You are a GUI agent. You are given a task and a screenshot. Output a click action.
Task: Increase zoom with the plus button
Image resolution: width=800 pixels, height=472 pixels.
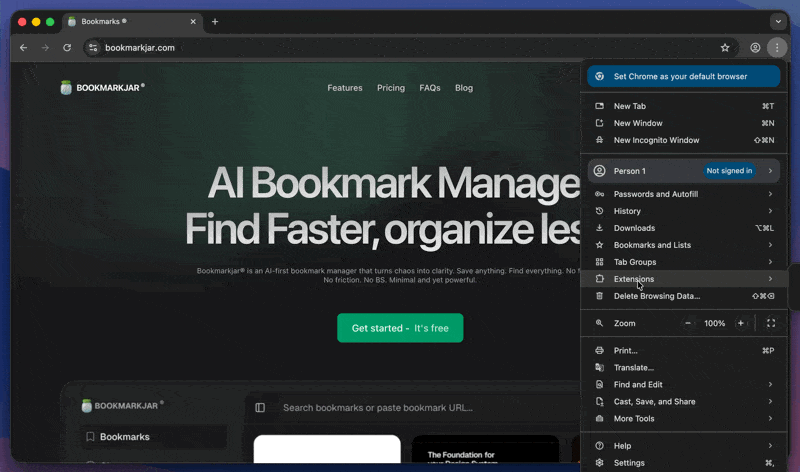pyautogui.click(x=741, y=323)
